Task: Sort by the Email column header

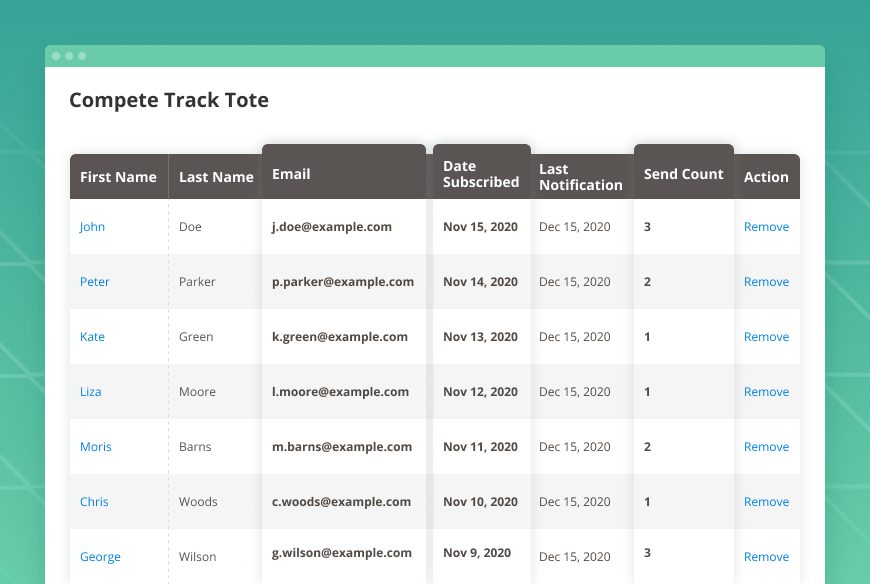Action: (292, 174)
